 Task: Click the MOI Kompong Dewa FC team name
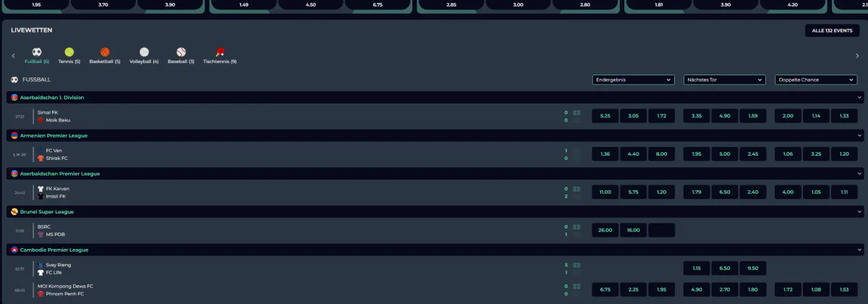[65, 287]
